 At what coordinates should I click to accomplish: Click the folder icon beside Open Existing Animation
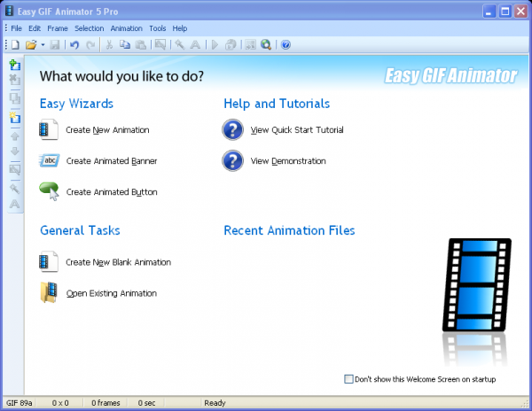49,292
